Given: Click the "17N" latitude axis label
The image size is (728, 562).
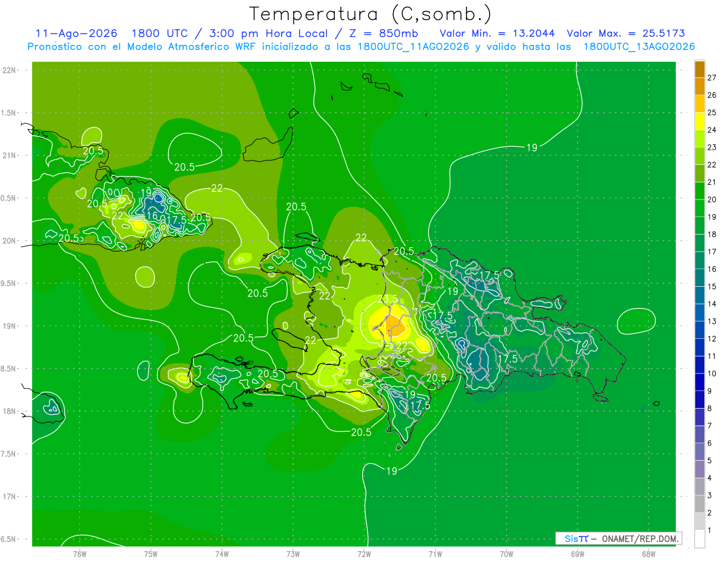Looking at the screenshot, I should (9, 497).
